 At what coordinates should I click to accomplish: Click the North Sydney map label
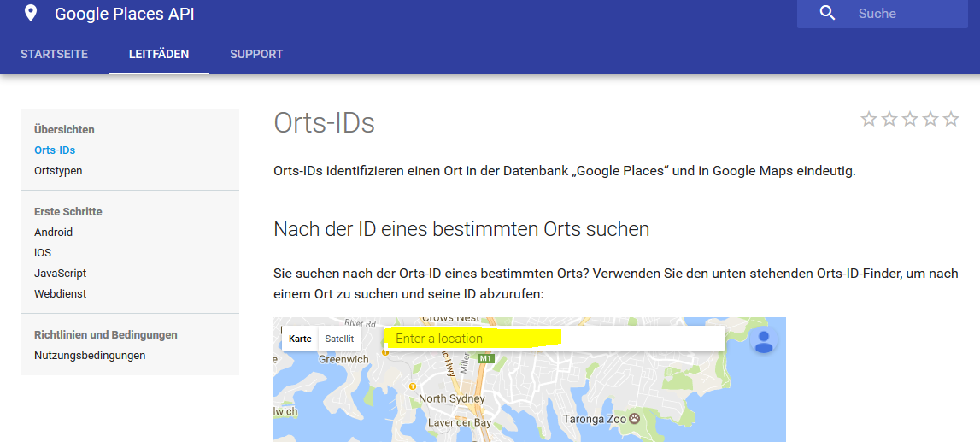(x=451, y=399)
